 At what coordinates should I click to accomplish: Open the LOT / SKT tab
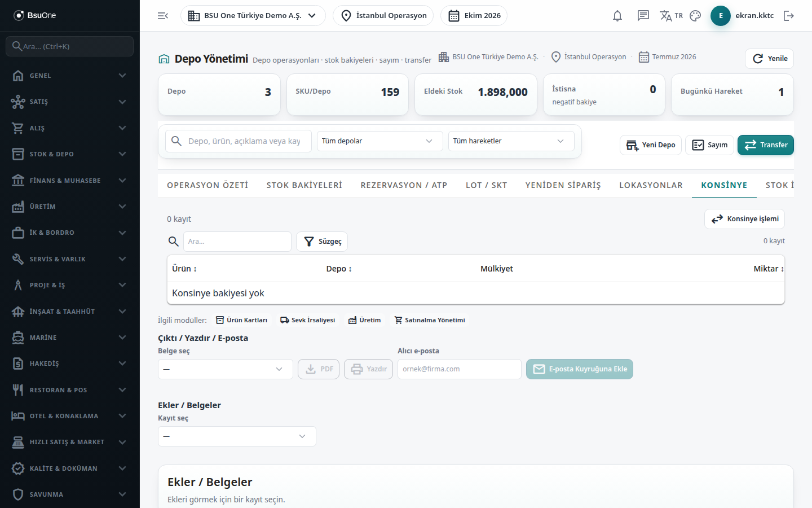coord(487,185)
